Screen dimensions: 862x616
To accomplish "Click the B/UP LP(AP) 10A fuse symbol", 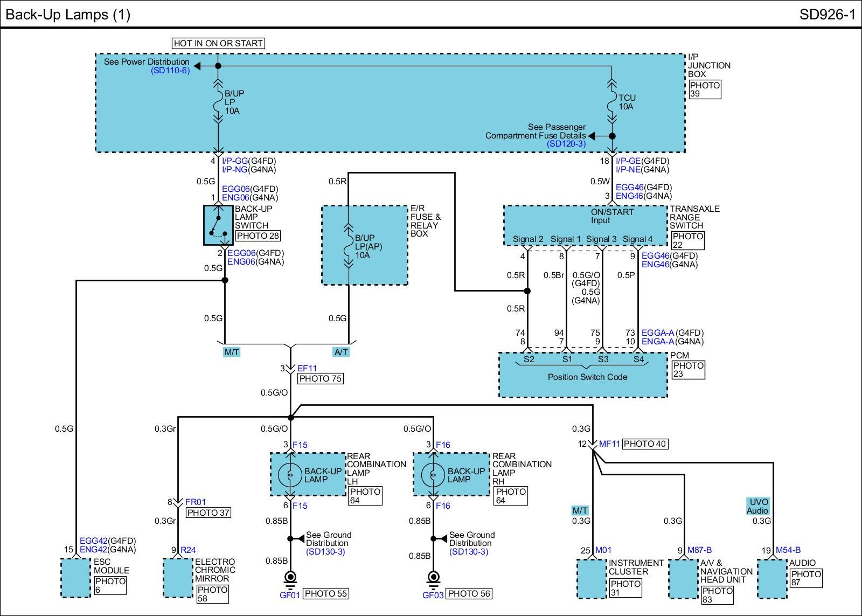I will coord(349,246).
